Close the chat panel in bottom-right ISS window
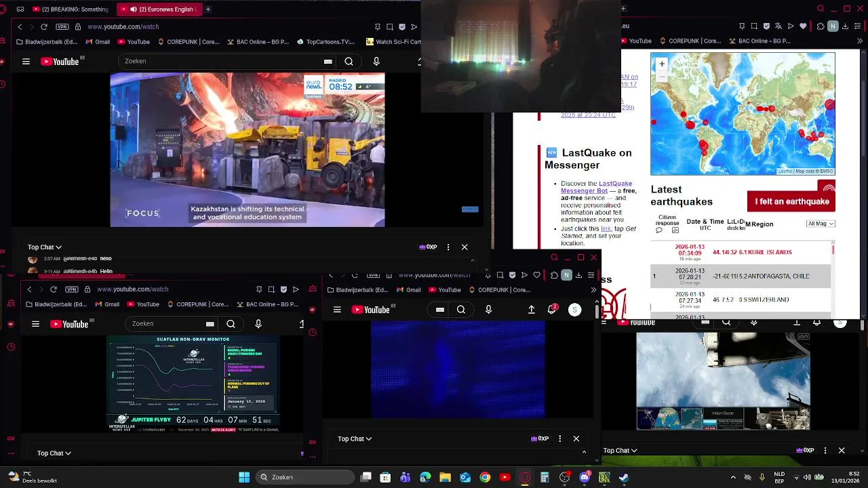868x488 pixels. (842, 451)
